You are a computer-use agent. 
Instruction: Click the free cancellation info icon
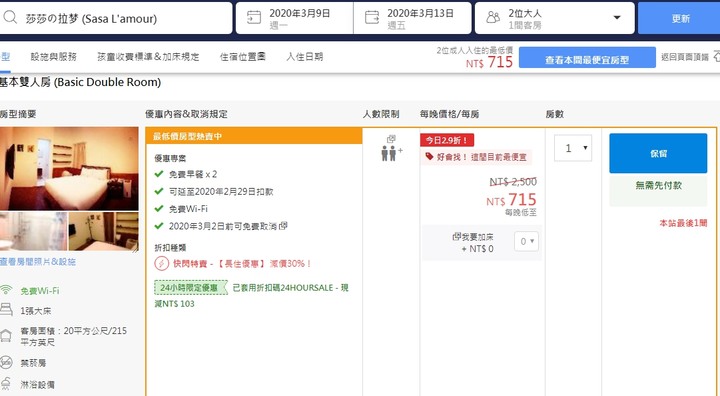[x=283, y=226]
